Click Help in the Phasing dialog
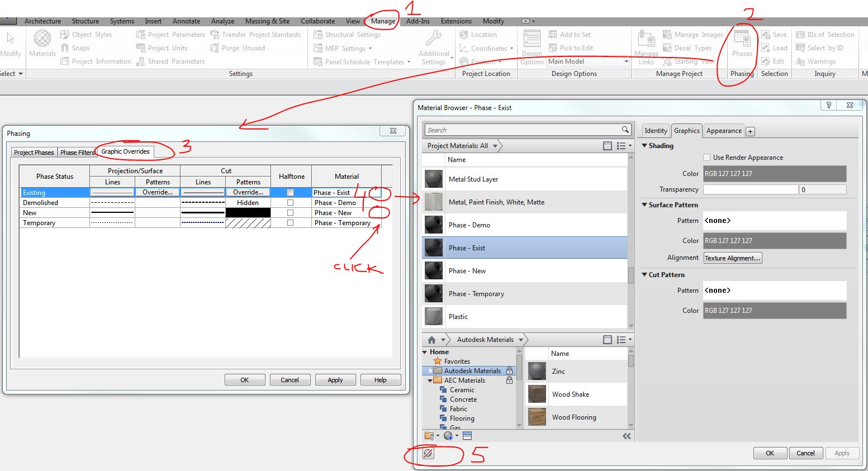The image size is (868, 471). pos(381,380)
